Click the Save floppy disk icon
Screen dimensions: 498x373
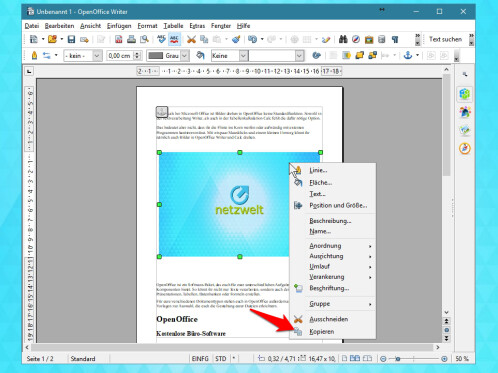[71, 39]
